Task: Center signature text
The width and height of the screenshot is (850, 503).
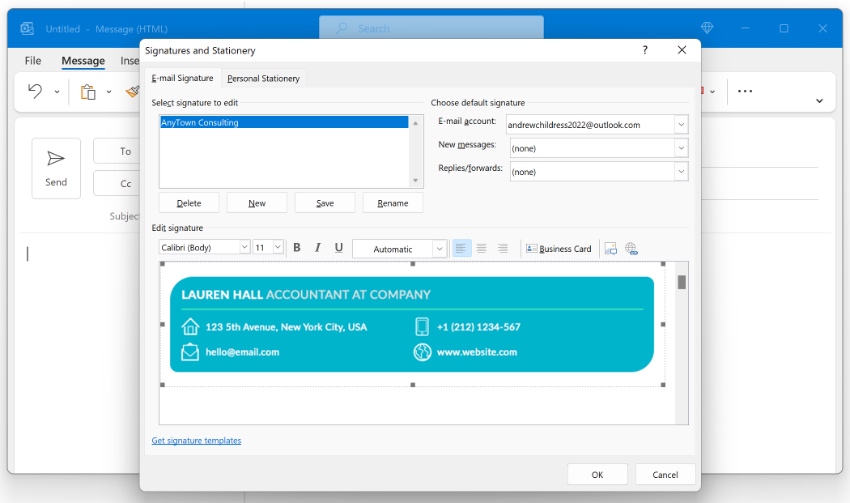Action: pos(481,248)
